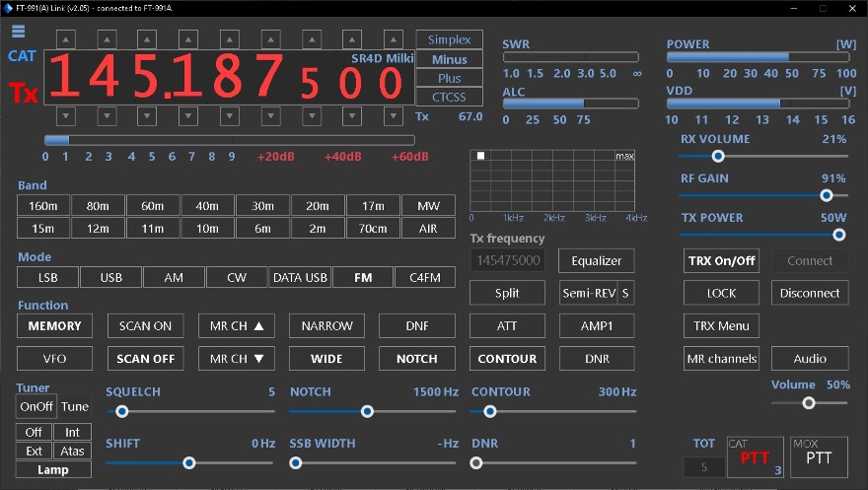
Task: Turn SCAN OFF
Action: point(146,358)
